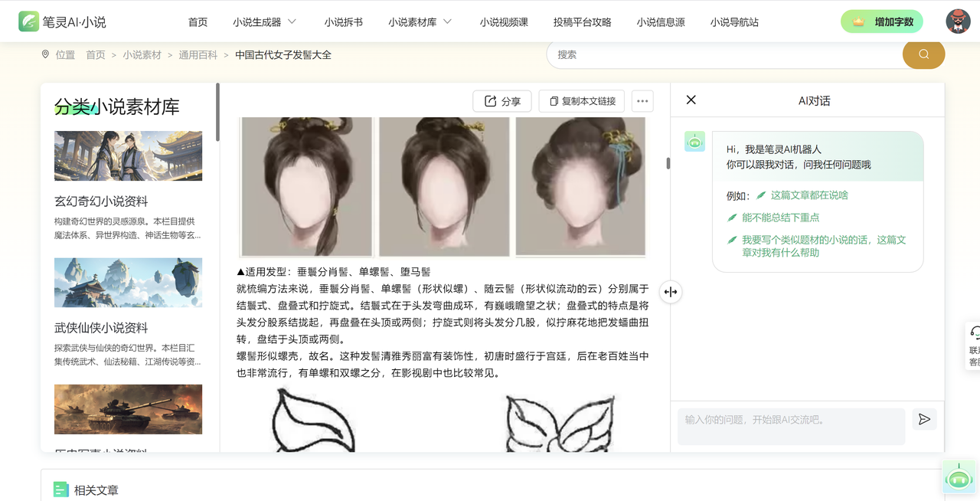Click 复制本文链接 button
The height and width of the screenshot is (501, 980).
[582, 101]
